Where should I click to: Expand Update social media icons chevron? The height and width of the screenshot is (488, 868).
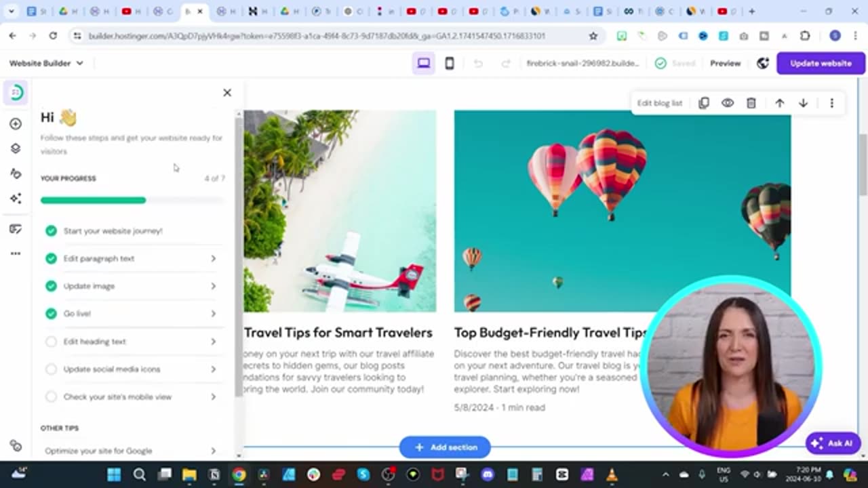point(213,369)
